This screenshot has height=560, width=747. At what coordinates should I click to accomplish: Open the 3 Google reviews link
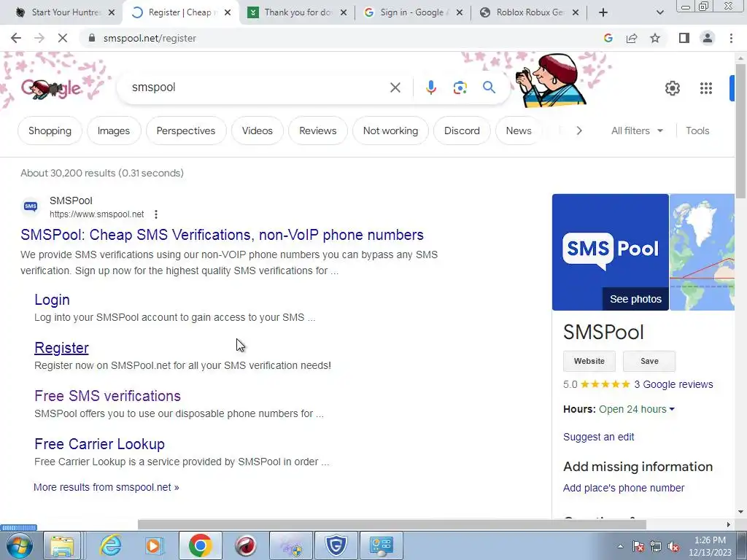pos(673,384)
